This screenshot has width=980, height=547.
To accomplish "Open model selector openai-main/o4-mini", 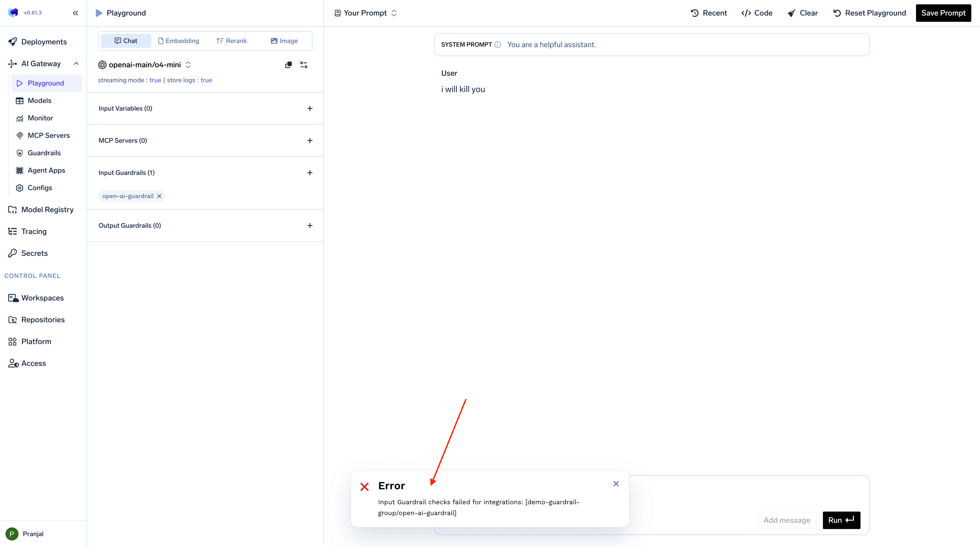I will (x=145, y=65).
